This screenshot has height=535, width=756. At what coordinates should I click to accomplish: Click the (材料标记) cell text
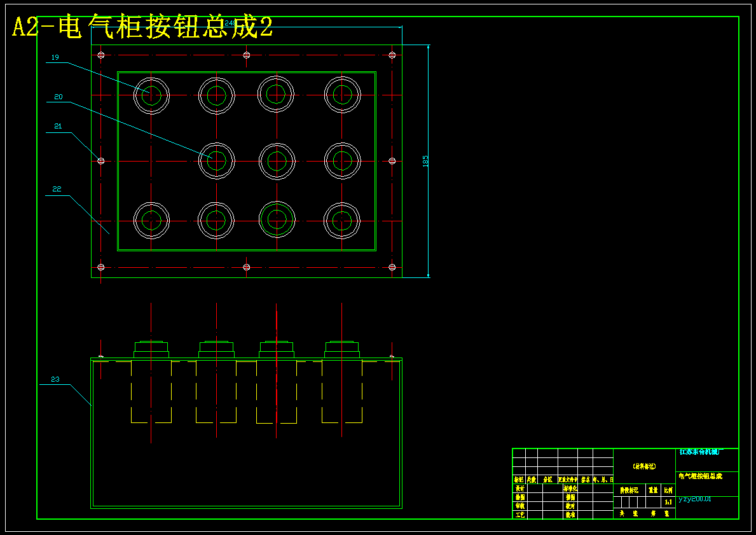(x=643, y=466)
